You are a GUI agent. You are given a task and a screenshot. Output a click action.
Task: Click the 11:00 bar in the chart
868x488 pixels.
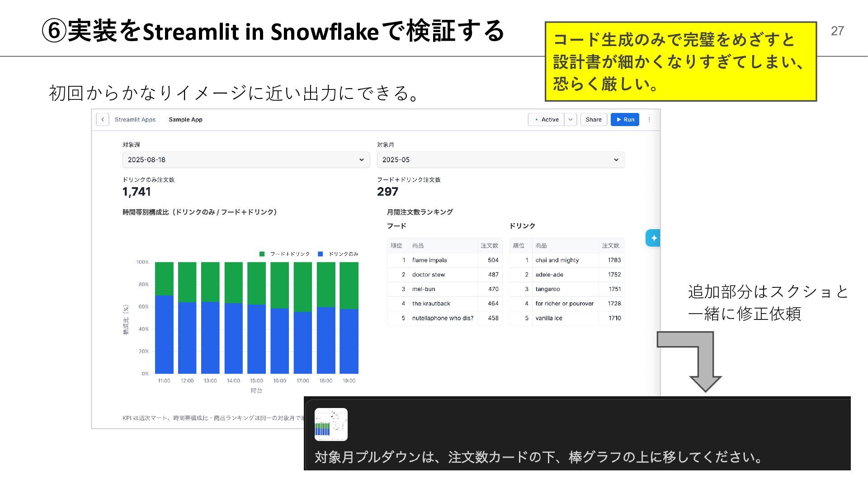pos(164,334)
